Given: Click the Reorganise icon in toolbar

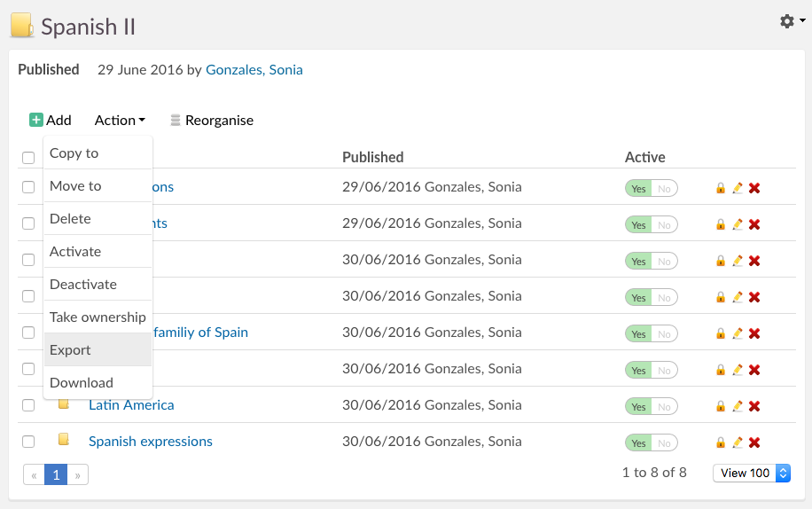Looking at the screenshot, I should point(176,121).
